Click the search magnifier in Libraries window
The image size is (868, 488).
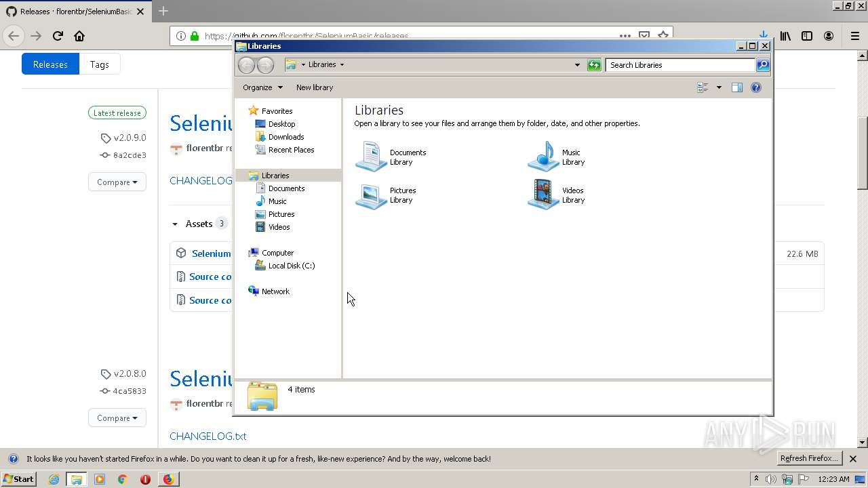[x=763, y=65]
